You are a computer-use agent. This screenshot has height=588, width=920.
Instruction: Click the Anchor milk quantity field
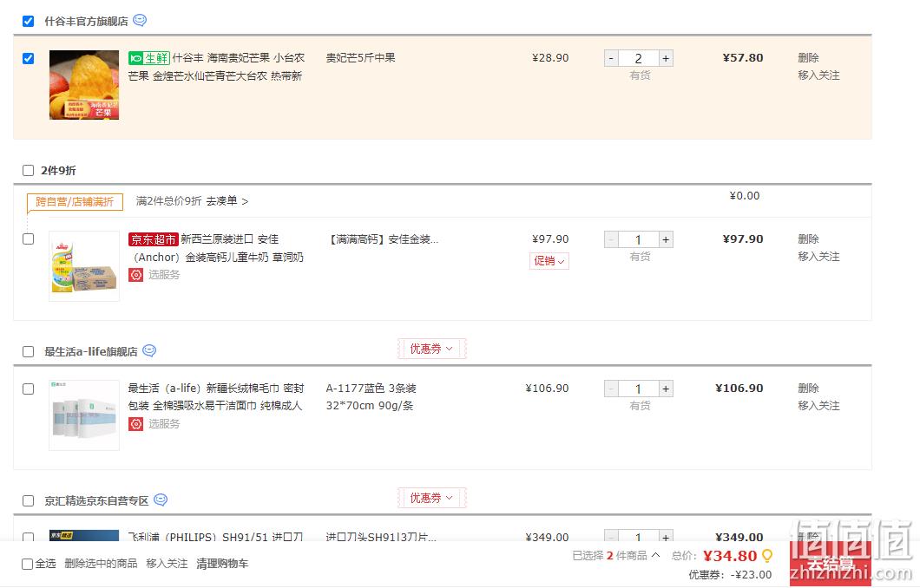point(639,239)
